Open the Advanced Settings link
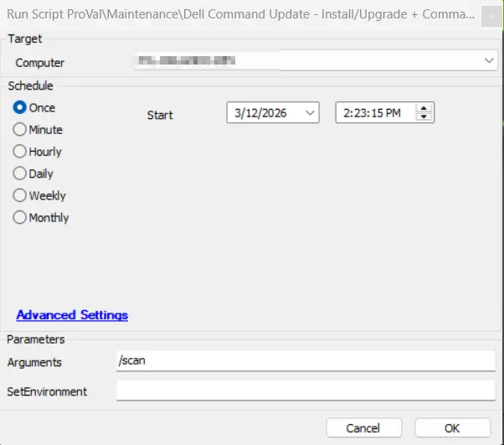The height and width of the screenshot is (445, 504). point(72,315)
